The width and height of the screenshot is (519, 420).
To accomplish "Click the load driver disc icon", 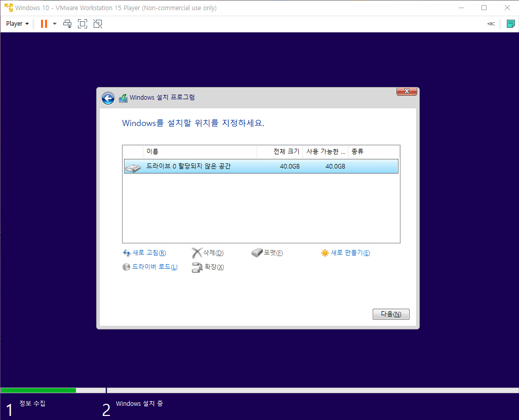I will [126, 267].
